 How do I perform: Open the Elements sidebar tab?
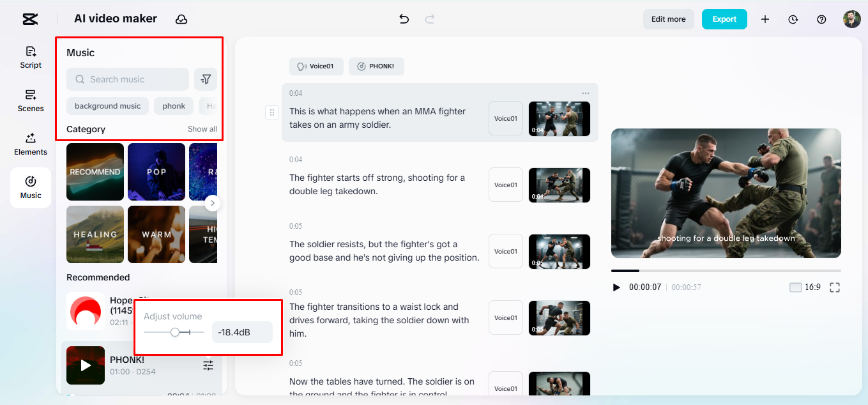tap(31, 144)
